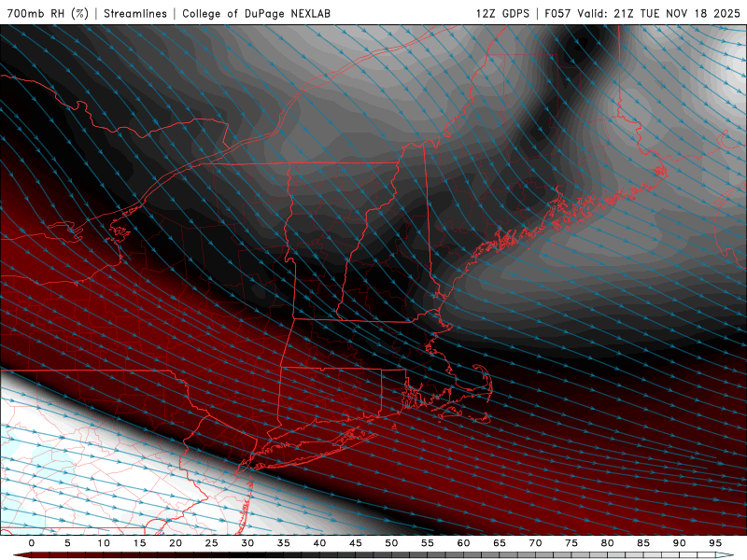The height and width of the screenshot is (560, 747).
Task: Click the 95 tick label on the legend
Action: [715, 543]
